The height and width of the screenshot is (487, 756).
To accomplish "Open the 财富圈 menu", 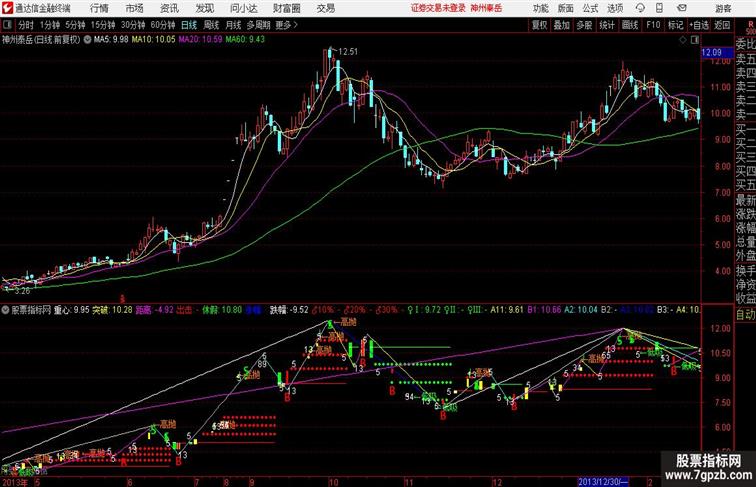I will (x=286, y=8).
